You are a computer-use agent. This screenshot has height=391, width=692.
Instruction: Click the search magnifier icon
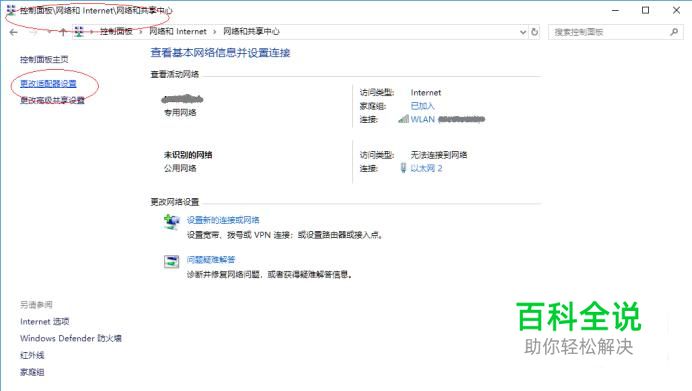coord(674,32)
